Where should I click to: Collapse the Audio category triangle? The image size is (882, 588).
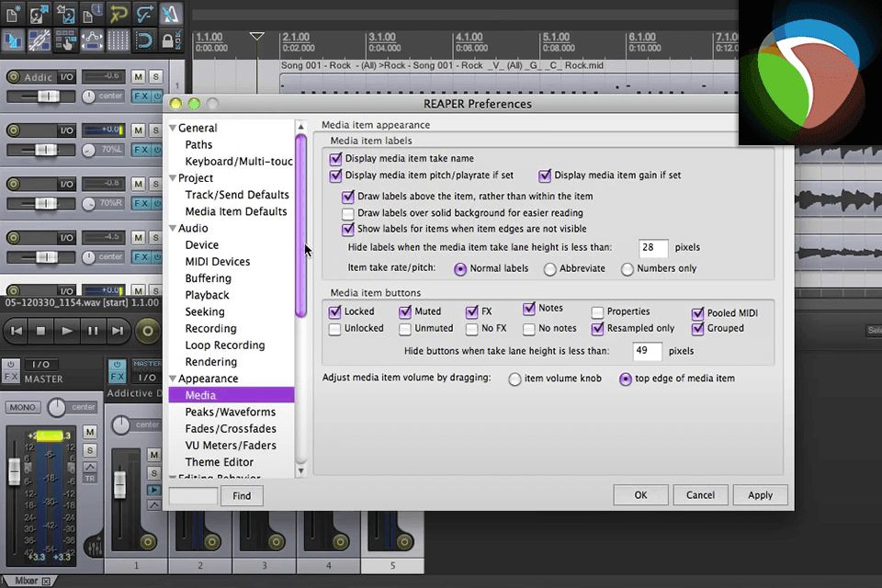[x=173, y=229]
